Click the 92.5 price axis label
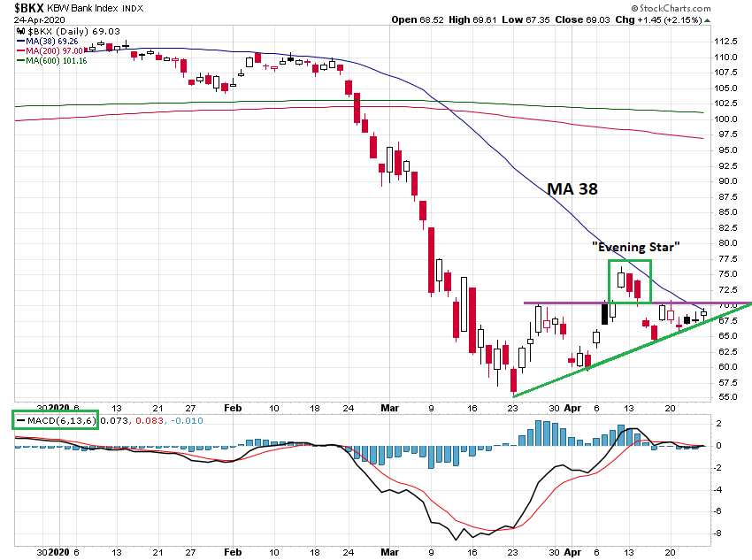 point(728,166)
